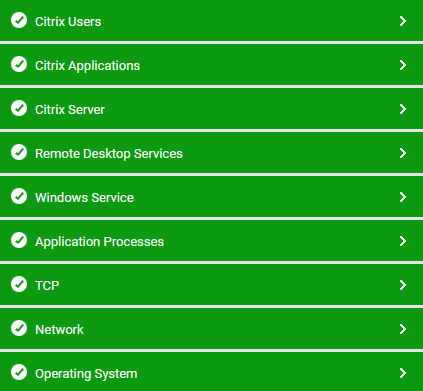Select the Citrix Applications label

tap(87, 66)
